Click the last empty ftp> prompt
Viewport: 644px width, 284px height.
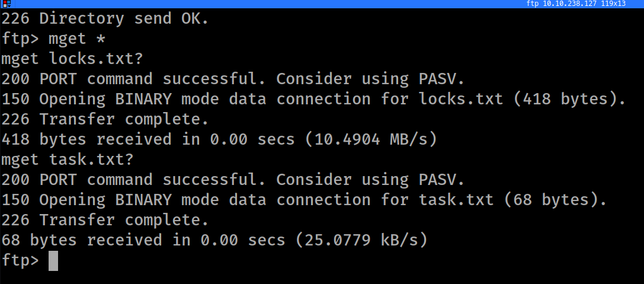click(20, 261)
